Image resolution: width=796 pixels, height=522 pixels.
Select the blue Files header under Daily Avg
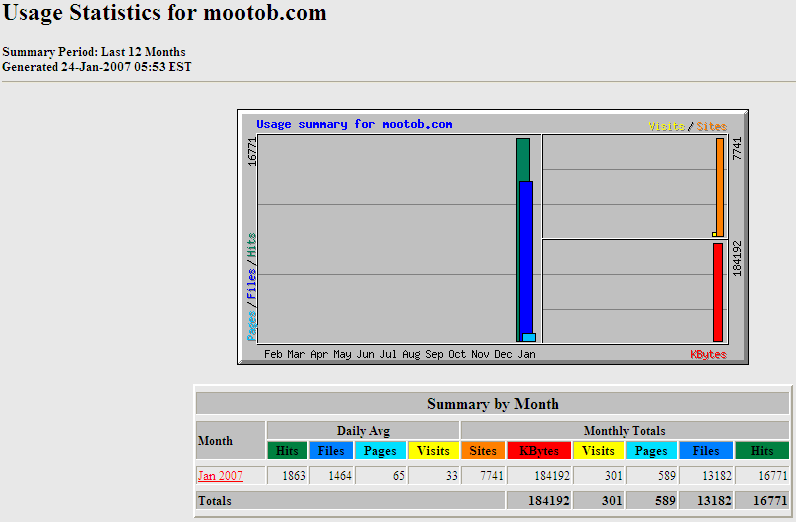[331, 451]
